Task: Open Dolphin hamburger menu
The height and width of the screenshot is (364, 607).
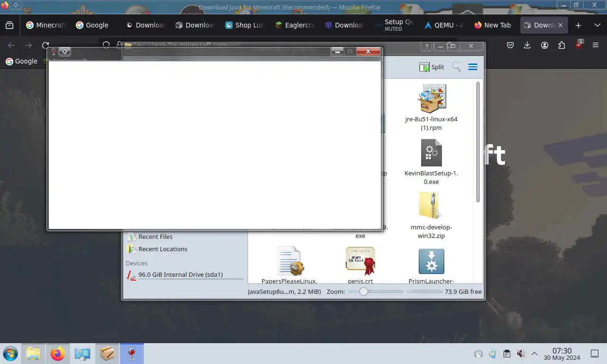Action: click(x=473, y=67)
